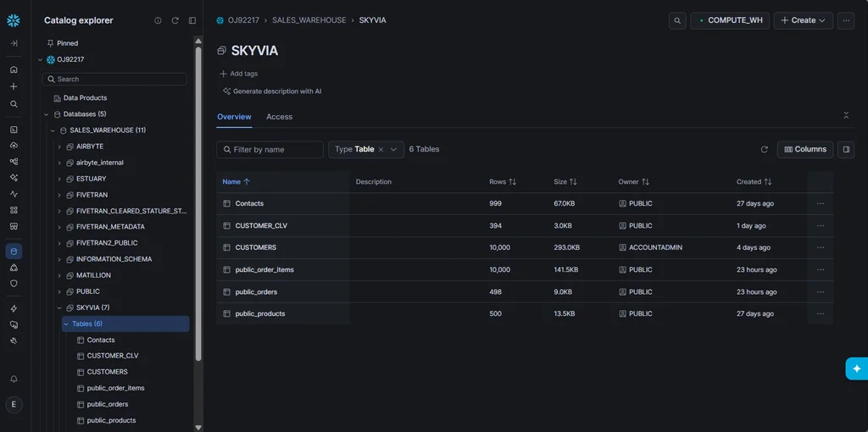This screenshot has width=868, height=432.
Task: Click the Catalog explorer info icon
Action: (158, 20)
